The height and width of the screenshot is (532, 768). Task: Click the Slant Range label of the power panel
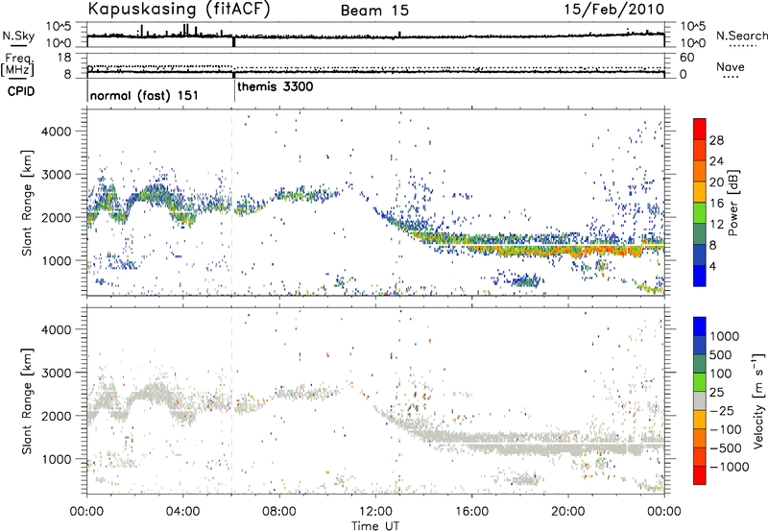pyautogui.click(x=27, y=203)
